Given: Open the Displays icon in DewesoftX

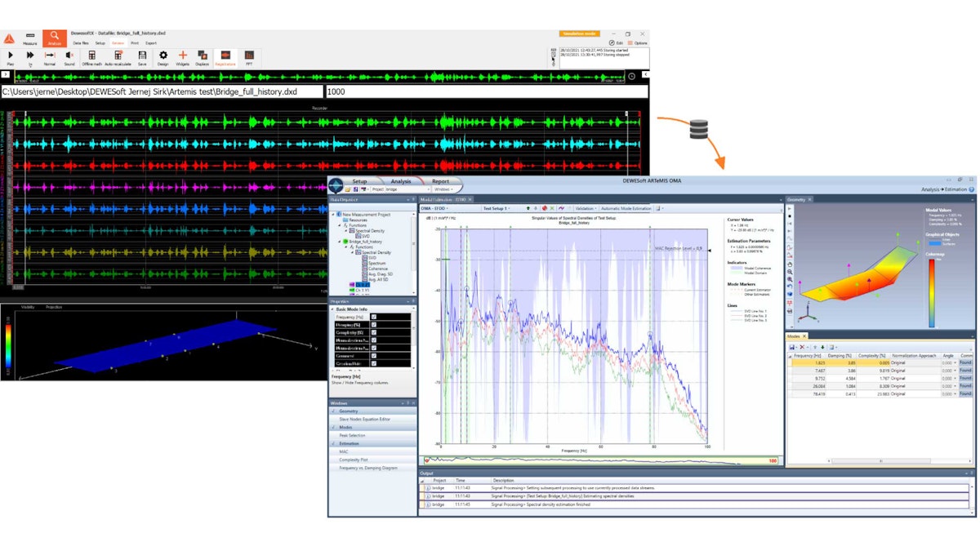Looking at the screenshot, I should pos(202,56).
